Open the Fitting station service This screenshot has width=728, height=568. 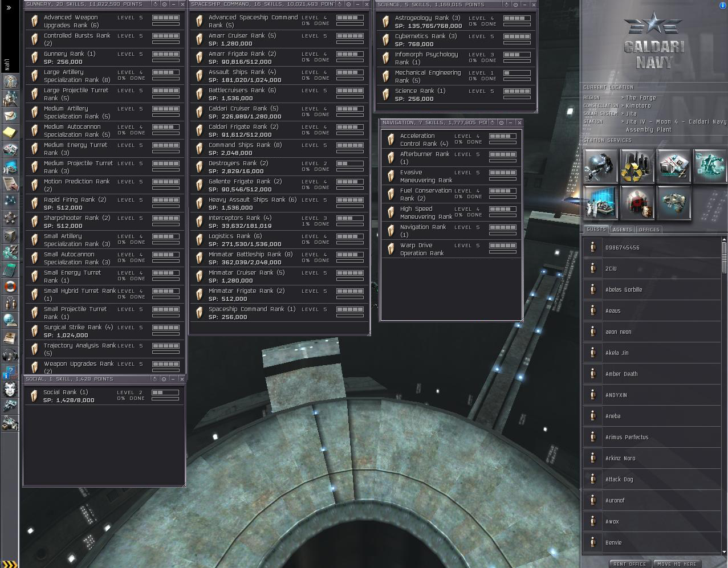point(710,166)
